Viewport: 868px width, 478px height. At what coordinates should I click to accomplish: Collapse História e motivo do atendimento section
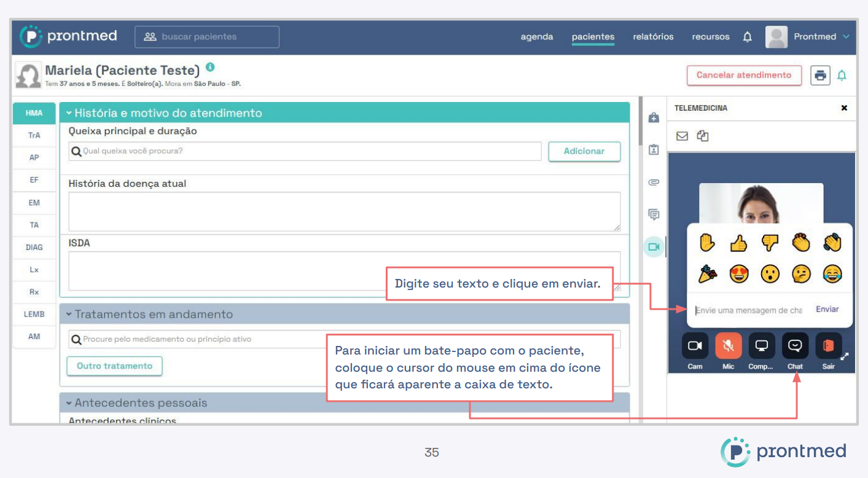(69, 113)
